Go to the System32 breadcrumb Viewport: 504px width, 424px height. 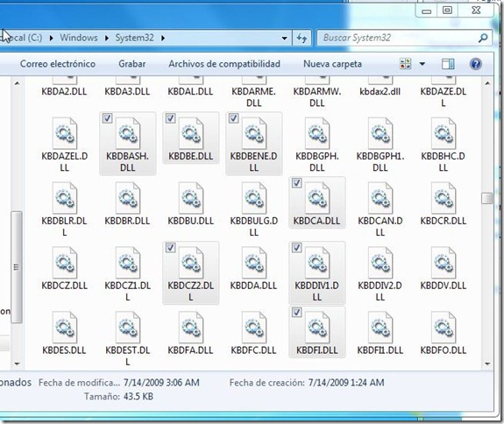pyautogui.click(x=134, y=38)
